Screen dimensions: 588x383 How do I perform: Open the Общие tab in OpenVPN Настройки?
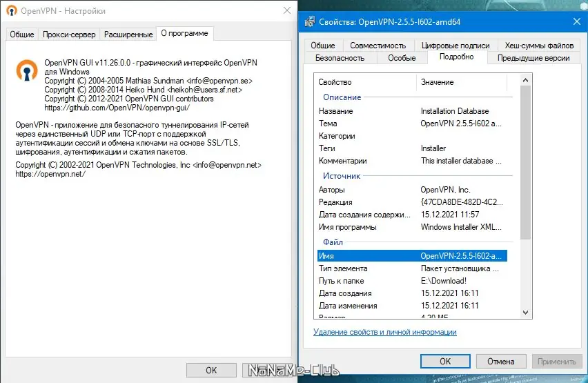tap(22, 35)
